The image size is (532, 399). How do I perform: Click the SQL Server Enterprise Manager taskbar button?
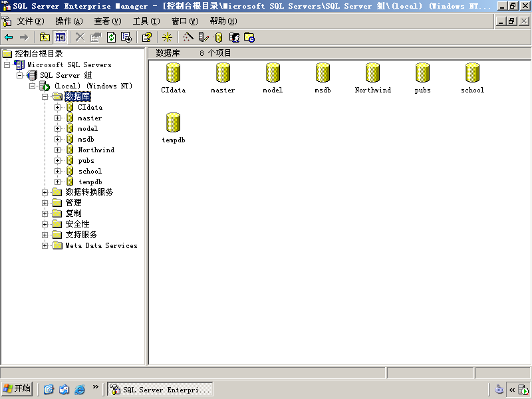(160, 390)
